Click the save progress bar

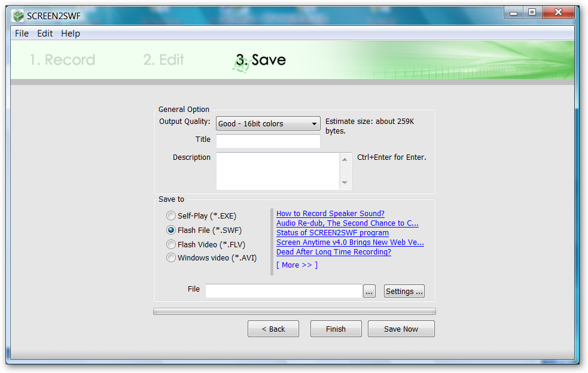click(294, 311)
